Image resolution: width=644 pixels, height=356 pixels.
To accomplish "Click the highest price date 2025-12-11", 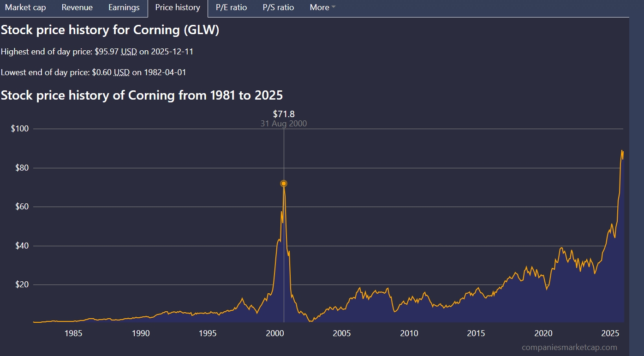I will tap(172, 52).
